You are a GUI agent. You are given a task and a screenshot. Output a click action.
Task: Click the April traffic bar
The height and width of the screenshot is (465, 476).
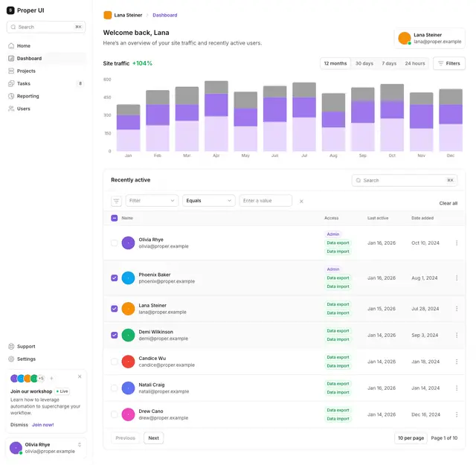216,116
